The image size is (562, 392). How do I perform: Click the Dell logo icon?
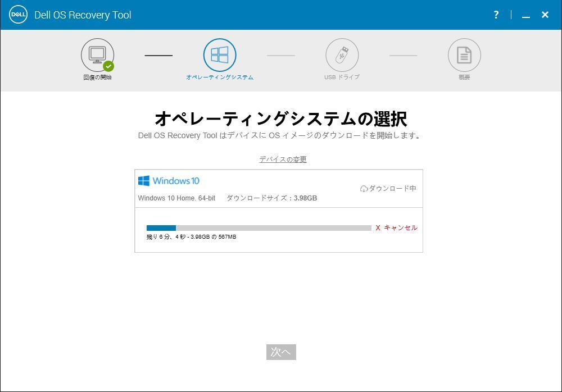tap(19, 15)
